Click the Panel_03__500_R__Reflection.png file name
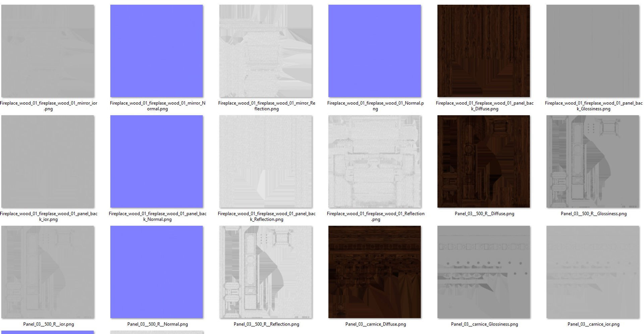The width and height of the screenshot is (644, 334). point(266,324)
